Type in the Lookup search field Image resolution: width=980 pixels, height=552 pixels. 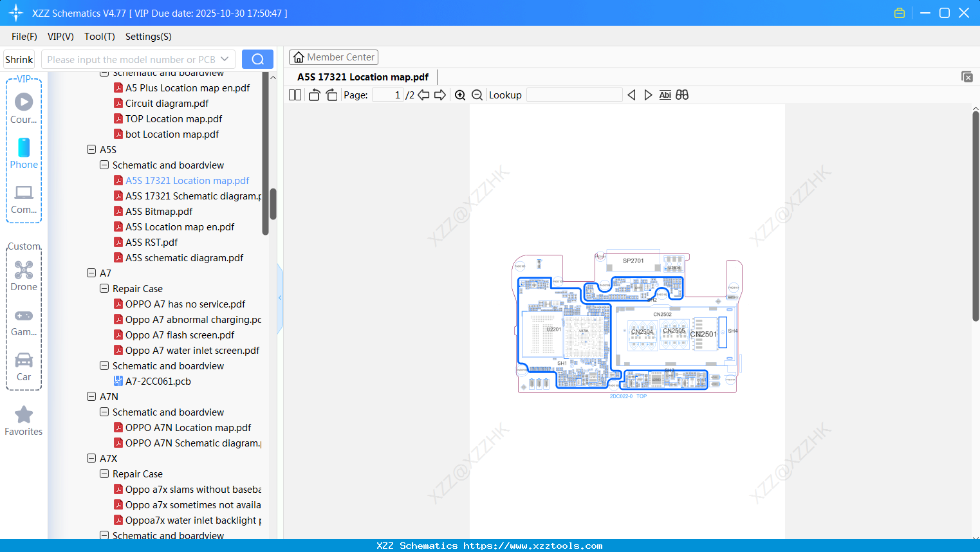(x=573, y=95)
